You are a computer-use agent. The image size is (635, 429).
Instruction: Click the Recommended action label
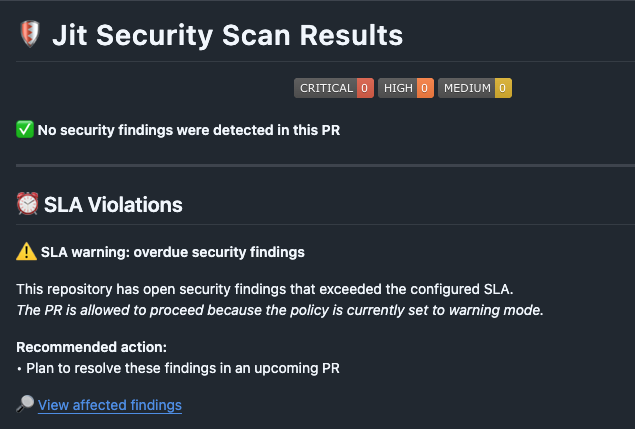pos(92,347)
